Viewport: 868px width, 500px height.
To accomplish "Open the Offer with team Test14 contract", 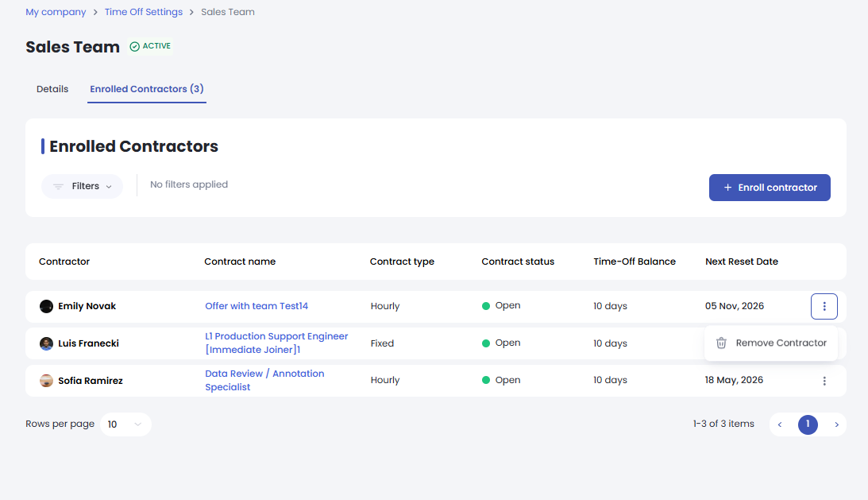I will [257, 306].
